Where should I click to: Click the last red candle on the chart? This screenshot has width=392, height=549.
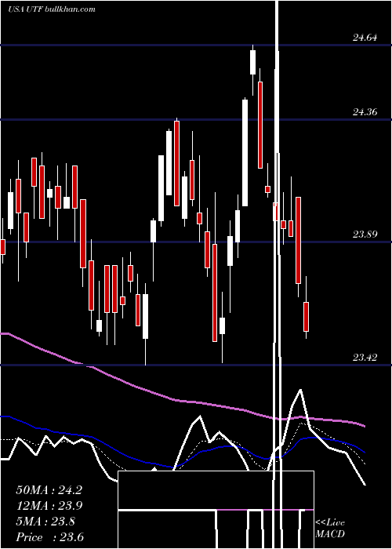(x=307, y=317)
